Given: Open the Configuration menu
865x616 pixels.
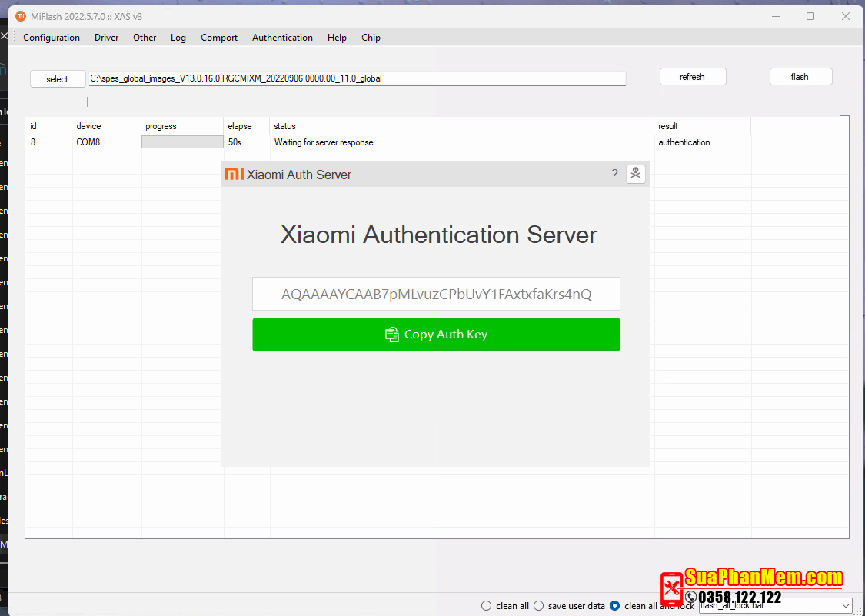Looking at the screenshot, I should pyautogui.click(x=52, y=38).
